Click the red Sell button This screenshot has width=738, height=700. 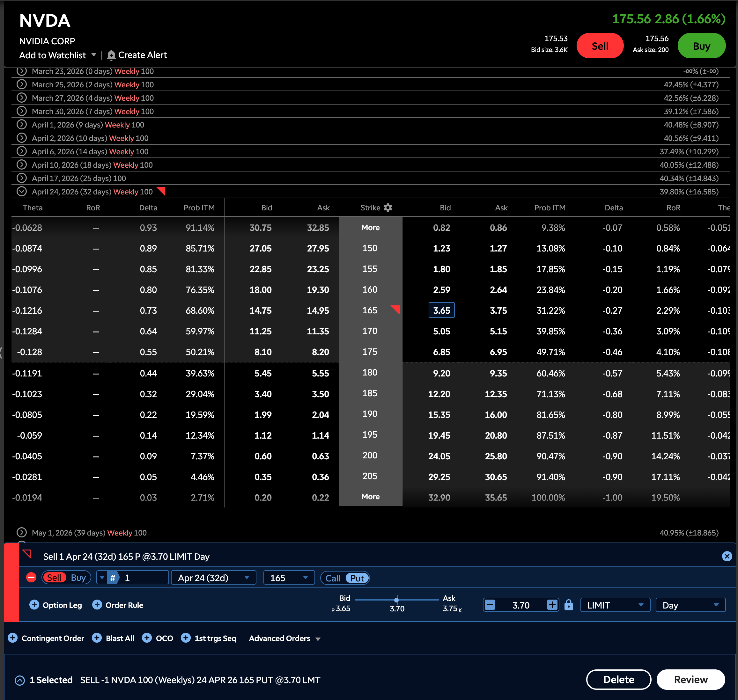coord(600,46)
